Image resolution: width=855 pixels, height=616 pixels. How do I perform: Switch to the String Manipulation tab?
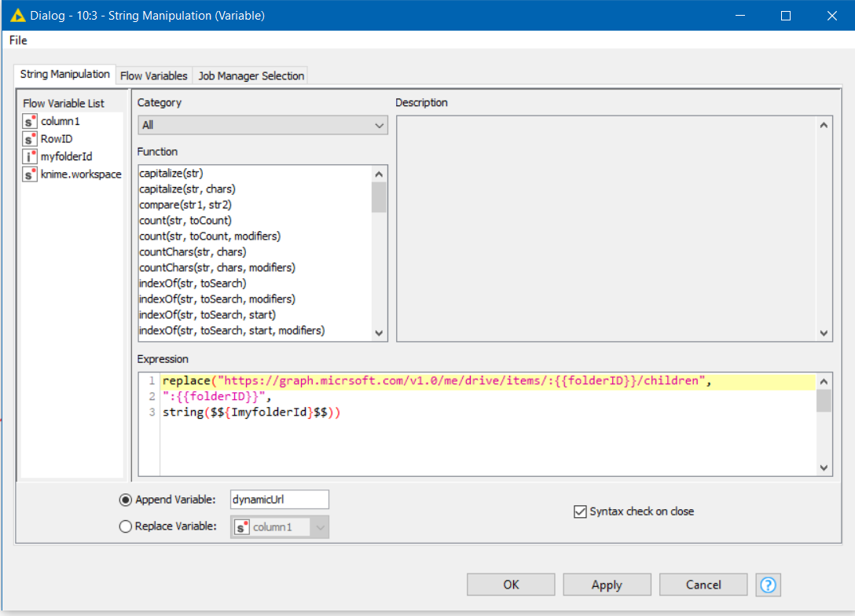pos(65,74)
